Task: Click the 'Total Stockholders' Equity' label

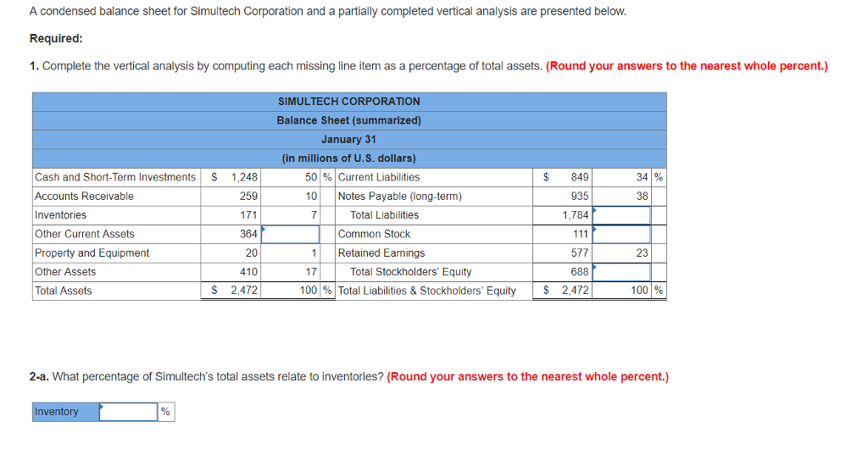Action: tap(411, 272)
